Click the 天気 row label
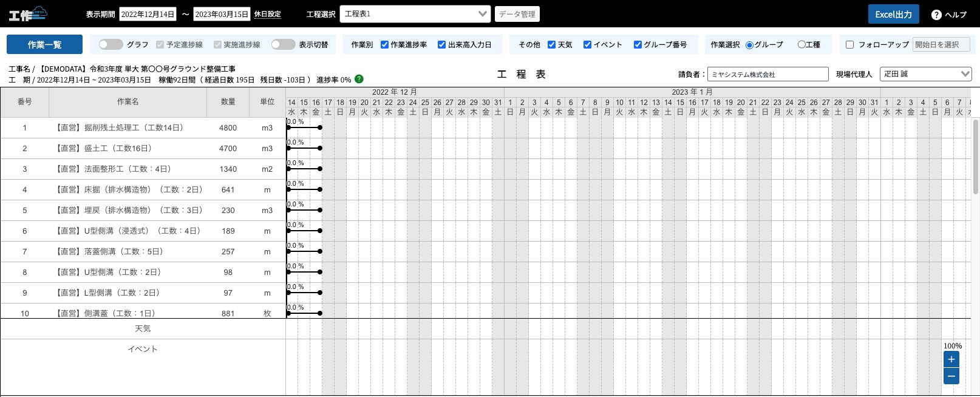980x397 pixels. [143, 328]
